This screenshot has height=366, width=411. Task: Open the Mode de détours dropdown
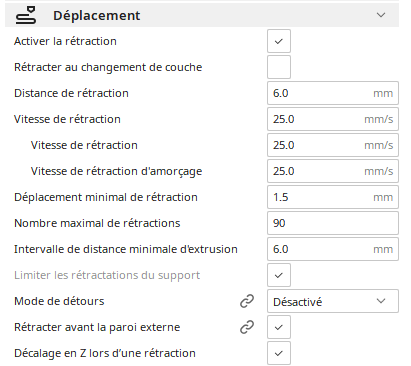click(333, 301)
